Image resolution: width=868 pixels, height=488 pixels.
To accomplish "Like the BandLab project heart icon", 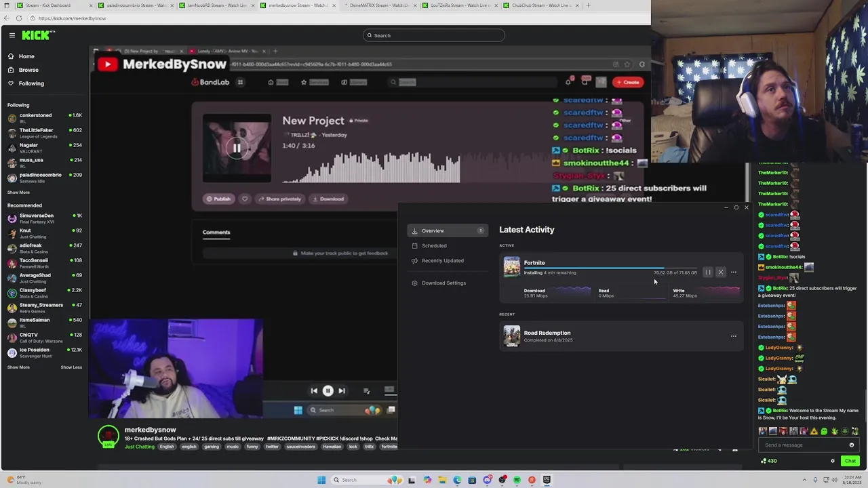I will coord(245,199).
